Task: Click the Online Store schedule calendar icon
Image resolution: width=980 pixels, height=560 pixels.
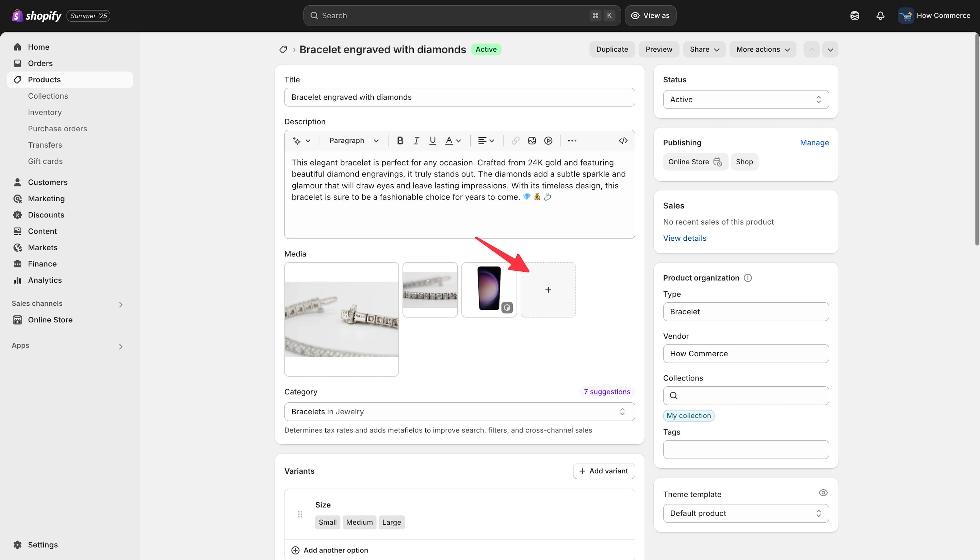Action: (x=717, y=162)
